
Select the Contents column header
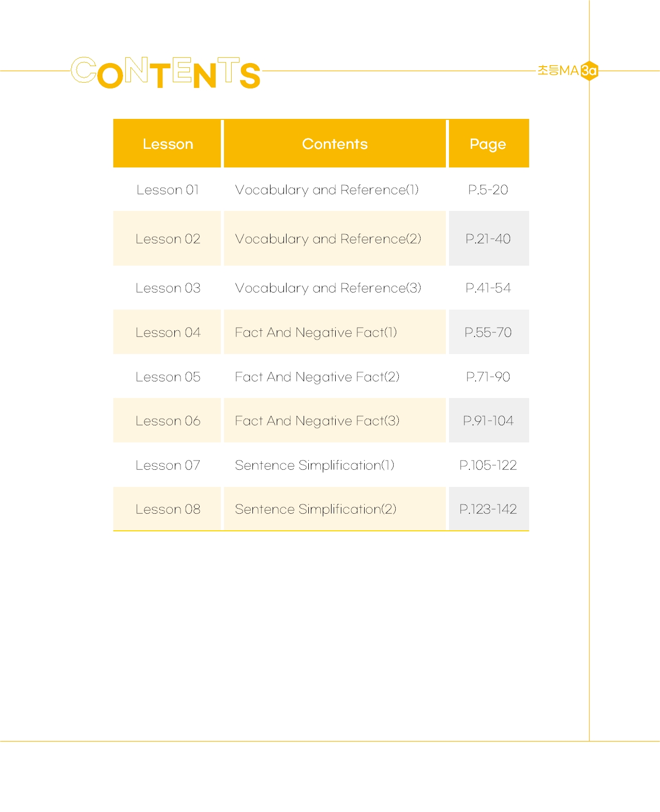335,144
